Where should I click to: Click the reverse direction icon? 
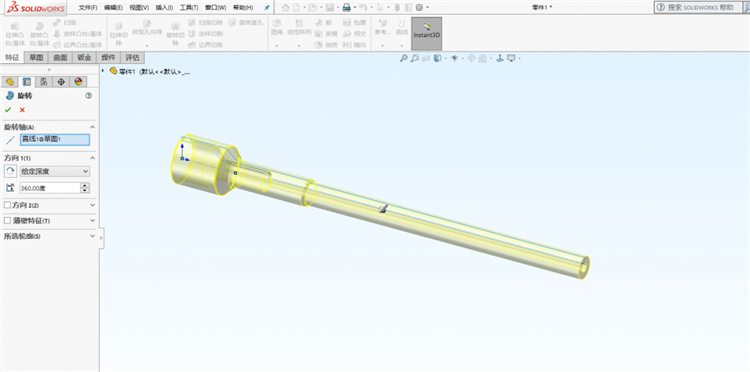[10, 171]
